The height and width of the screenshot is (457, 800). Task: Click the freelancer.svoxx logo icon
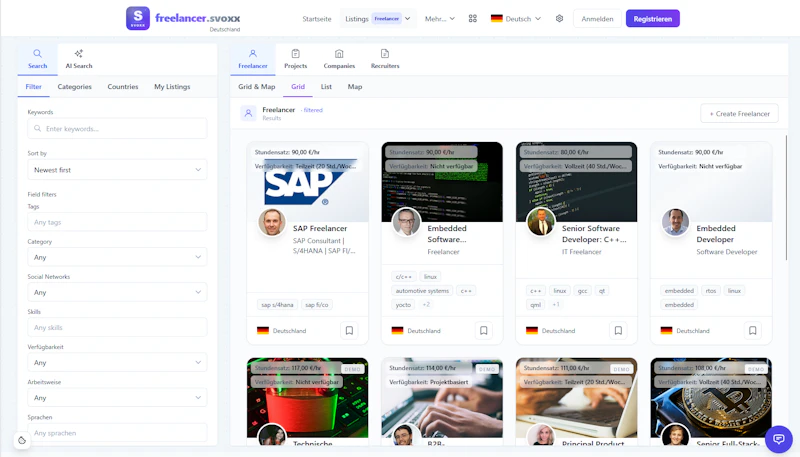(x=138, y=18)
